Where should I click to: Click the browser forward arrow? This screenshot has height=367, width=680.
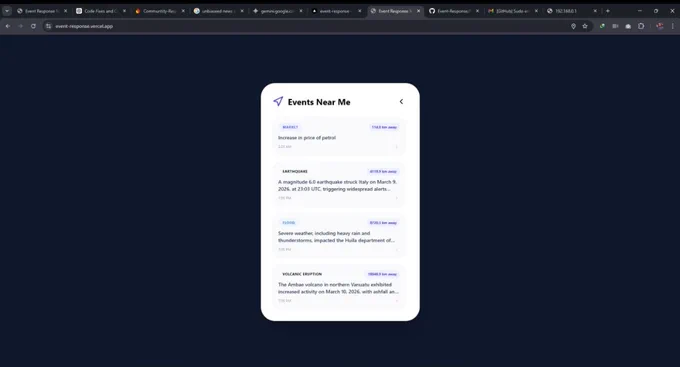pos(20,26)
